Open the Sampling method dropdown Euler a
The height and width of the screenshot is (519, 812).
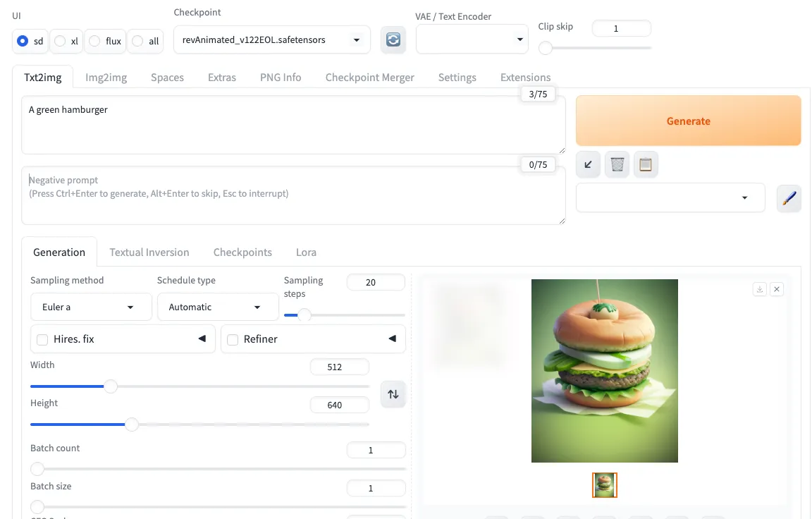[91, 307]
